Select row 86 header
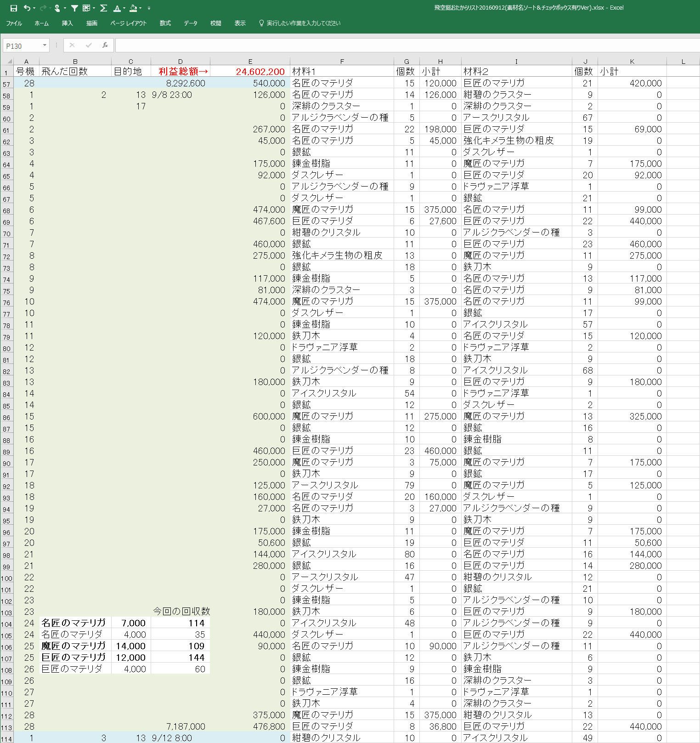700x743 pixels. coord(6,417)
